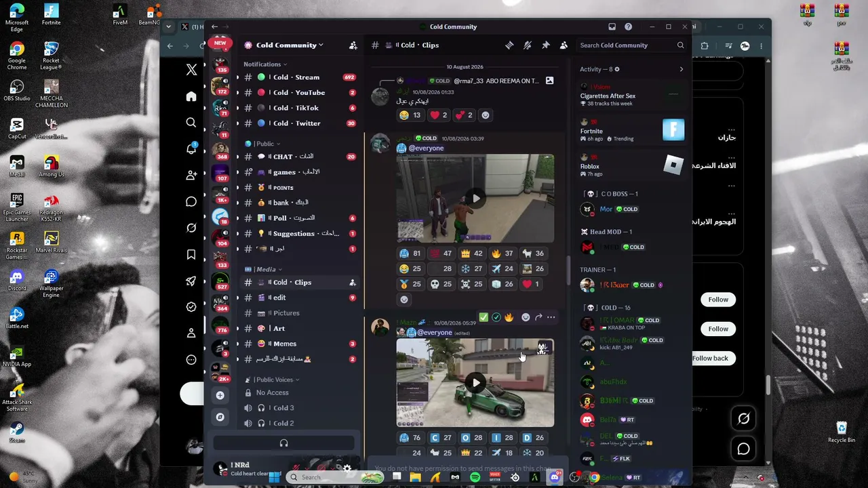
Task: Click @everyone mention in the 05:39 message
Action: [435, 333]
